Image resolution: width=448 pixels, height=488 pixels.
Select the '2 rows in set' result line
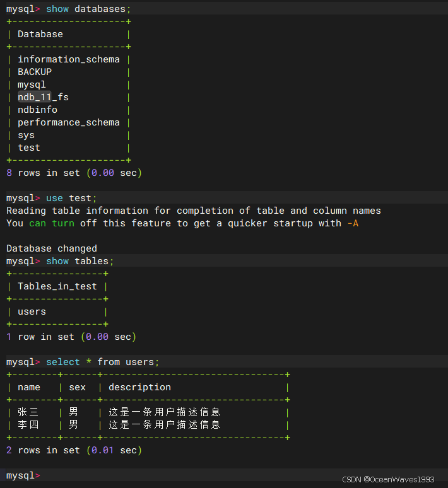tap(74, 450)
